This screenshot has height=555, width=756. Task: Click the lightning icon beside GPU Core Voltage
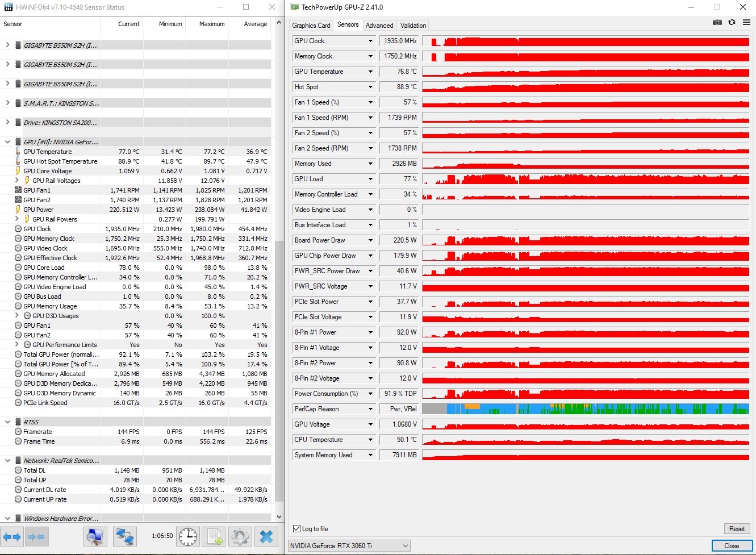pos(18,171)
